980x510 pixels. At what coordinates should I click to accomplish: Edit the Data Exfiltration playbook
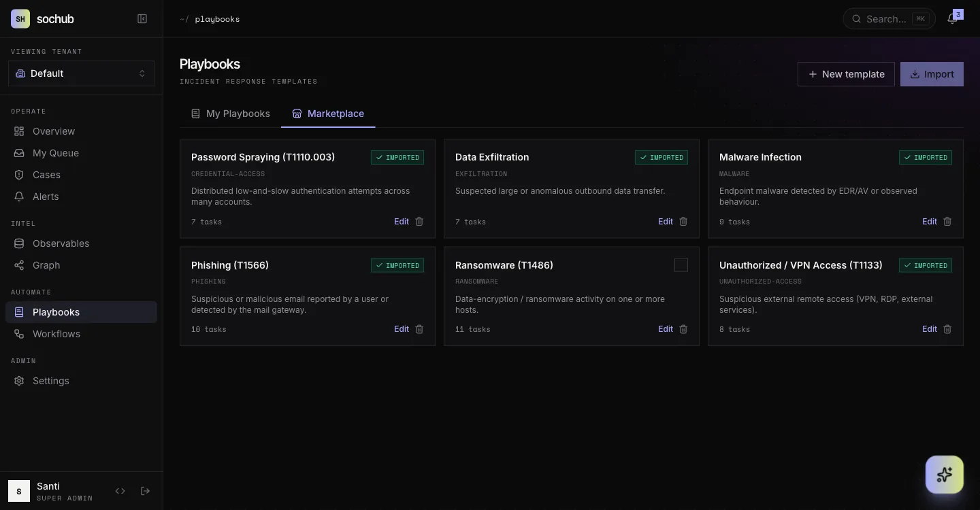coord(666,222)
